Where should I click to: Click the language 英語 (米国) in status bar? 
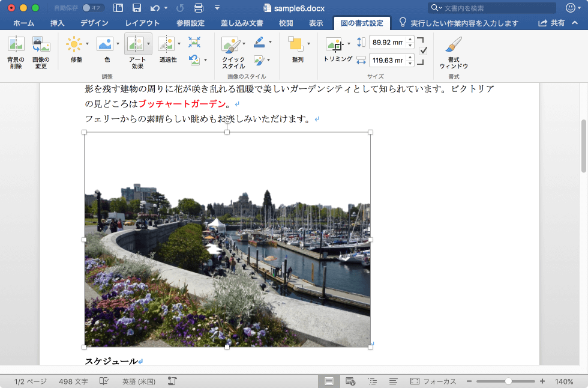(x=139, y=381)
